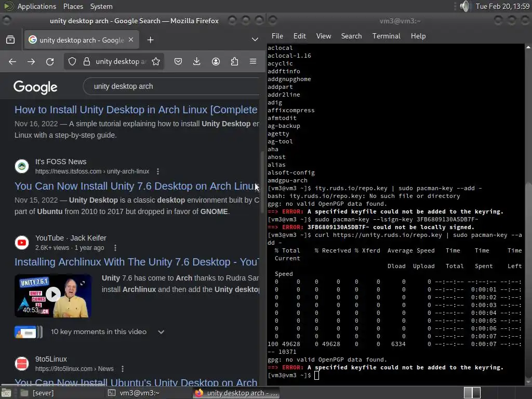Open Firefox View icon
This screenshot has height=399, width=532.
pyautogui.click(x=10, y=40)
